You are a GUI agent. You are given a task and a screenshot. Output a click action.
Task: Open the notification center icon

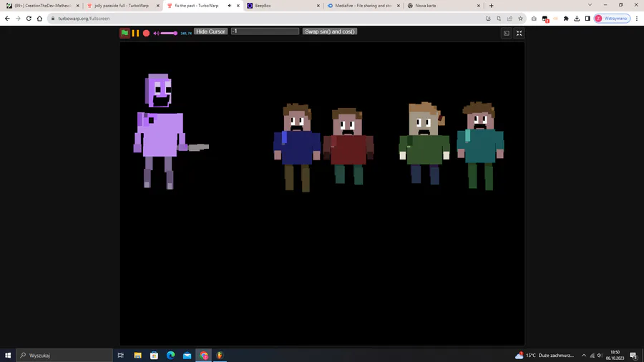click(x=634, y=356)
